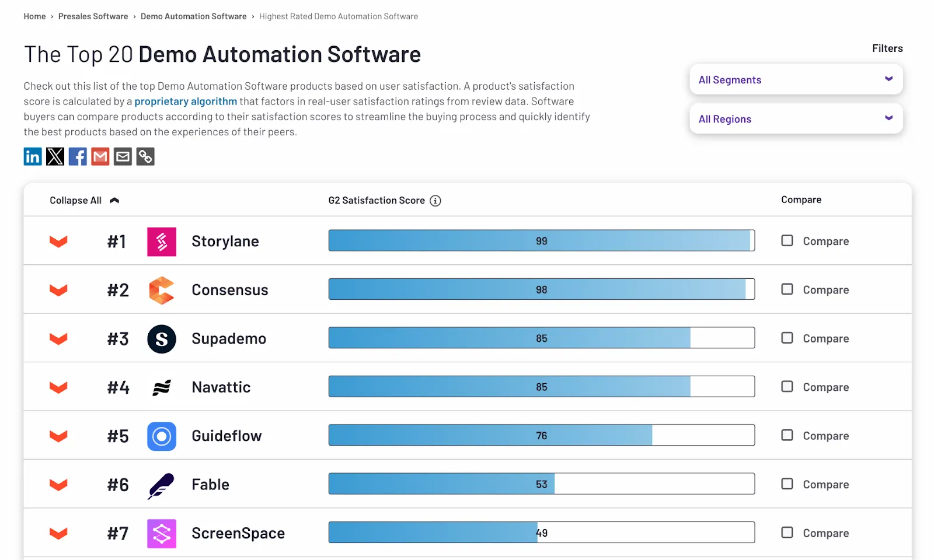Click the Consensus logo
Image resolution: width=934 pixels, height=560 pixels.
click(162, 290)
